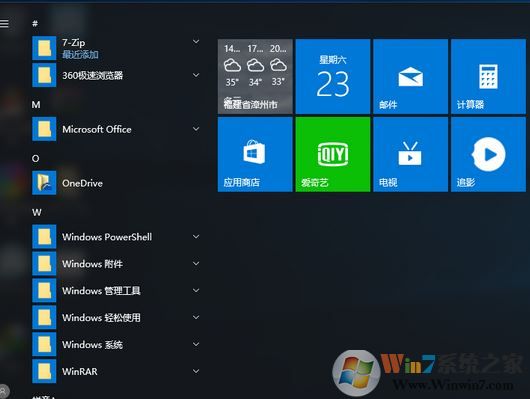Click the 最近添加 text under 7-Zip

80,54
